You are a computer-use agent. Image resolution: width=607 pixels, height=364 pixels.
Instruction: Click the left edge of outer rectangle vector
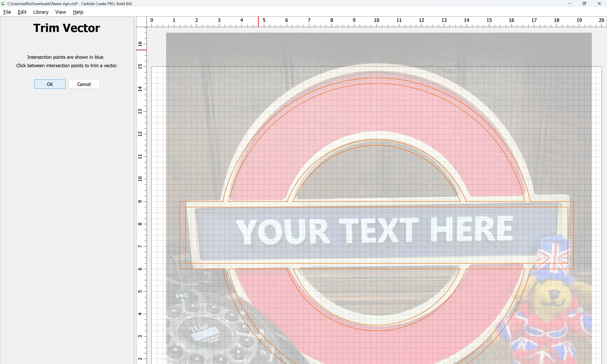point(180,235)
